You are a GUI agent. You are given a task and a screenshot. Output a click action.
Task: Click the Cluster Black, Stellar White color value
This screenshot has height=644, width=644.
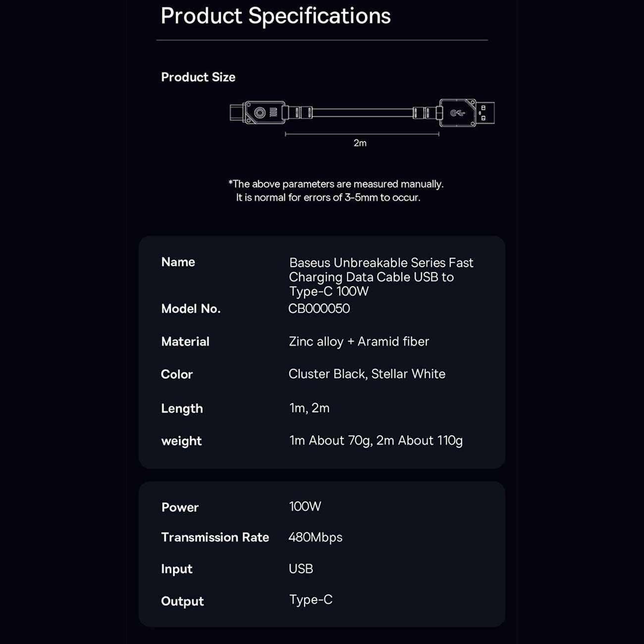coord(367,374)
